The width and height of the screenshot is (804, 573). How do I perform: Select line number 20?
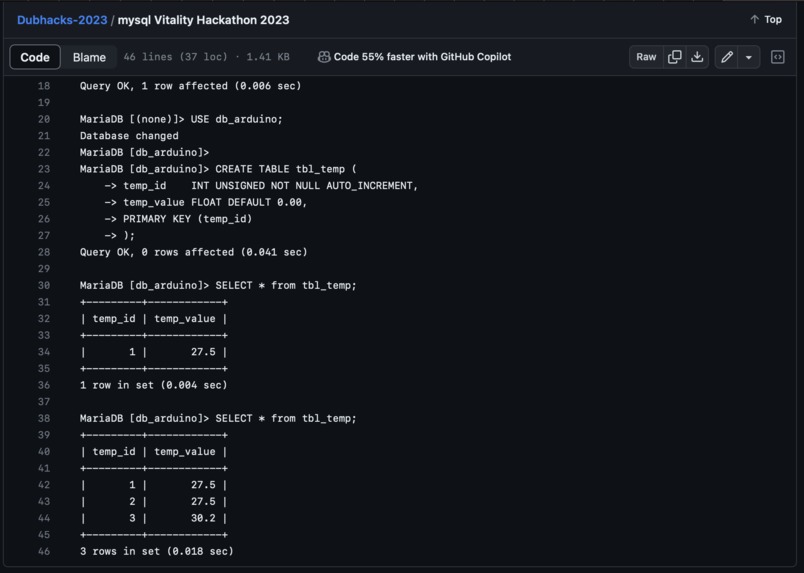pos(44,119)
